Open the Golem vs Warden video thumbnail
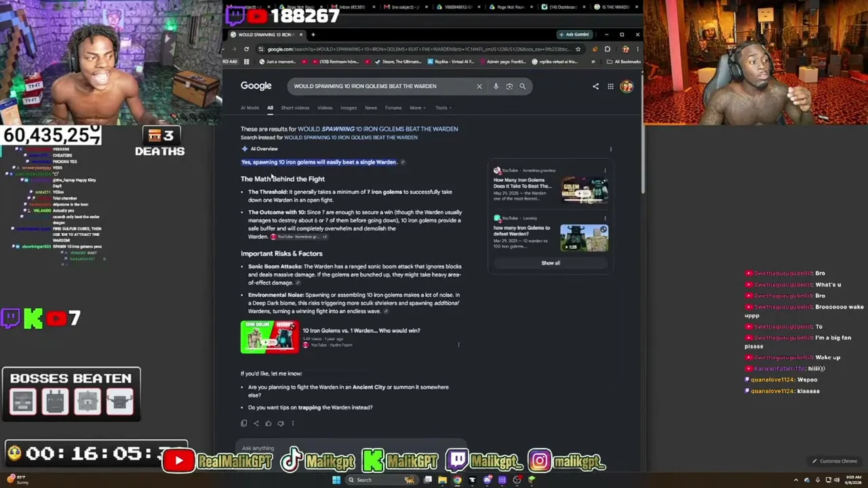868x488 pixels. pos(584,189)
